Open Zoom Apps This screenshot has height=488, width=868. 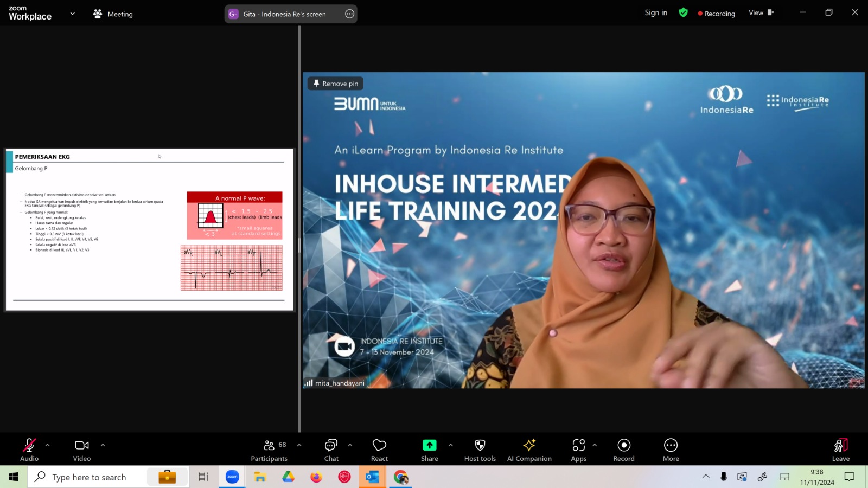[x=579, y=450]
